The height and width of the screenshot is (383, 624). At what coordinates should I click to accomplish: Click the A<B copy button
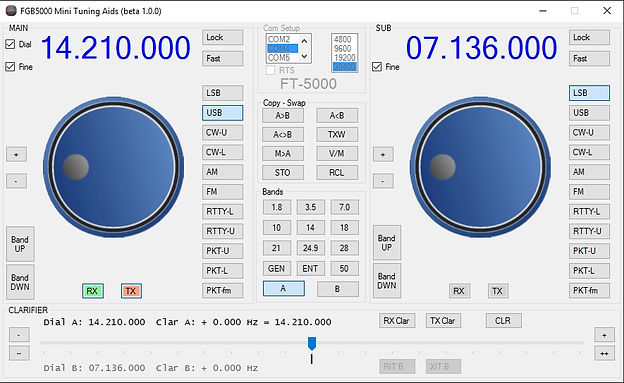click(337, 115)
